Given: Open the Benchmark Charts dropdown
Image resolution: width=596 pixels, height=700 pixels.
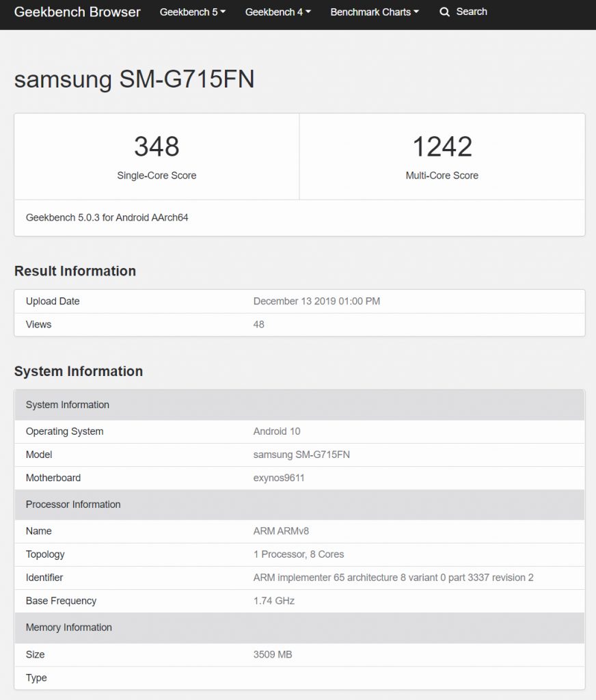Looking at the screenshot, I should 375,12.
